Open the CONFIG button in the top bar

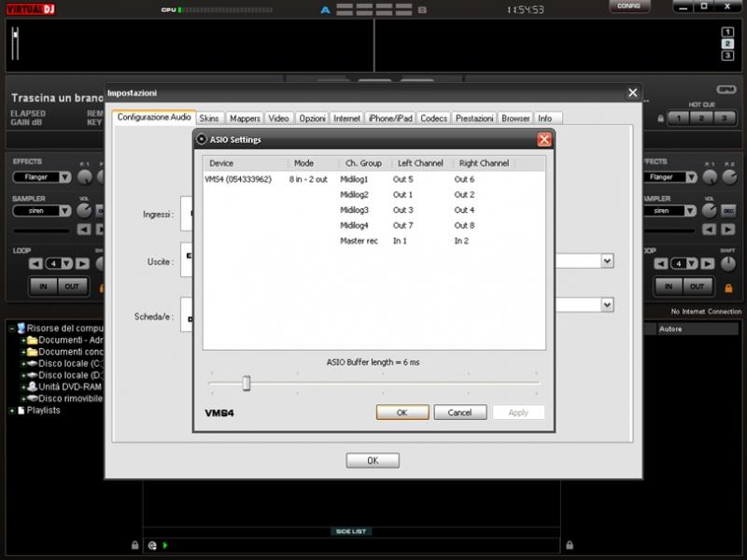point(628,7)
